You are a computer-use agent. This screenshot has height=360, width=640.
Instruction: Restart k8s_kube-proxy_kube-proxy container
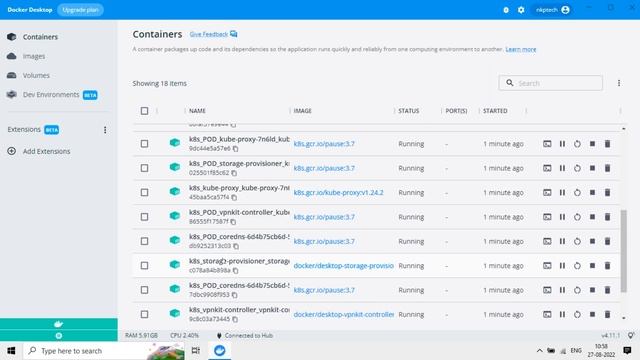click(577, 192)
